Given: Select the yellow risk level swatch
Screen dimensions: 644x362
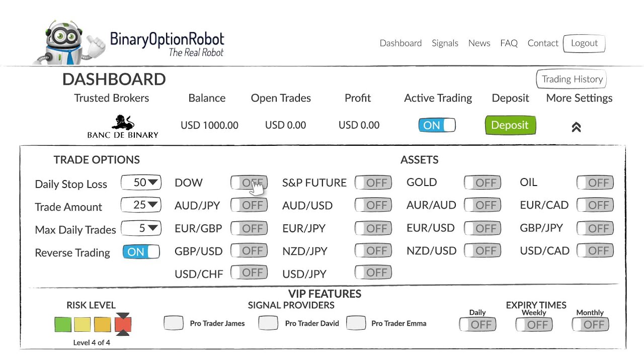Looking at the screenshot, I should (83, 324).
